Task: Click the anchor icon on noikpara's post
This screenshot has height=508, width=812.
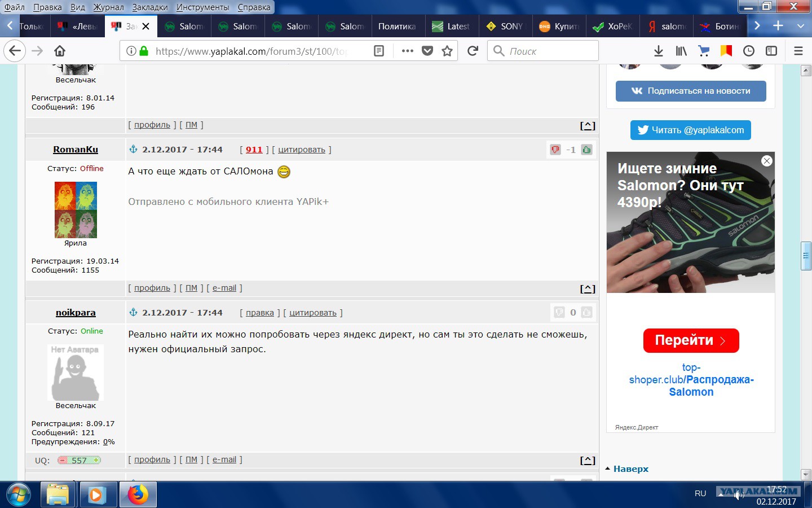Action: 134,312
